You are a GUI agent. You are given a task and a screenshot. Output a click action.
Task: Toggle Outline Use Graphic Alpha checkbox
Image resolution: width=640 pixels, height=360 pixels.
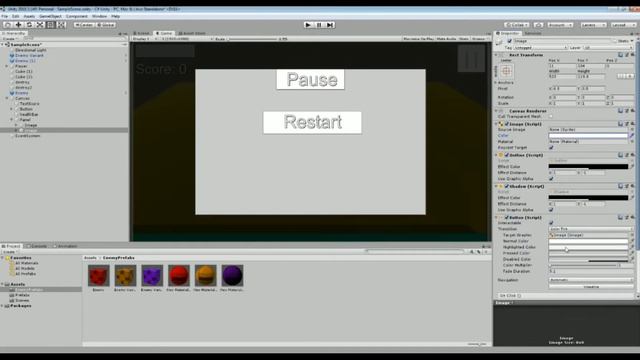(551, 179)
